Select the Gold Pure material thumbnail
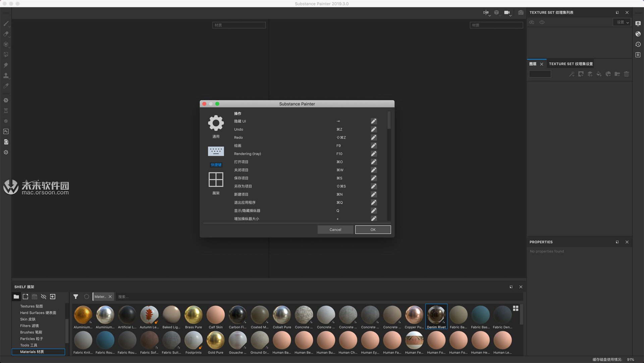This screenshot has height=363, width=644. [x=216, y=343]
